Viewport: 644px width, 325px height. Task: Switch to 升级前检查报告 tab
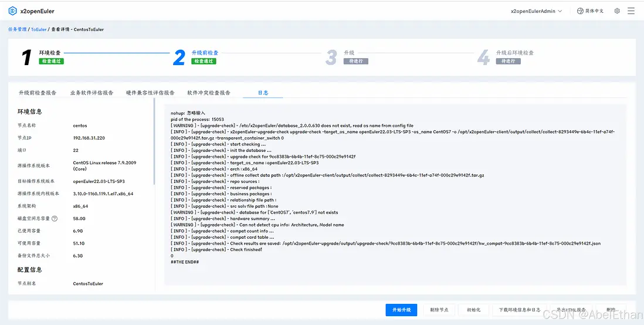point(38,93)
